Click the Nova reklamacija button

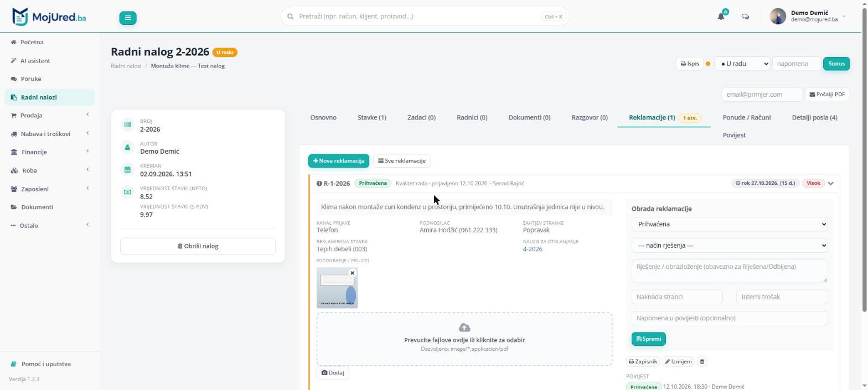[x=339, y=161]
